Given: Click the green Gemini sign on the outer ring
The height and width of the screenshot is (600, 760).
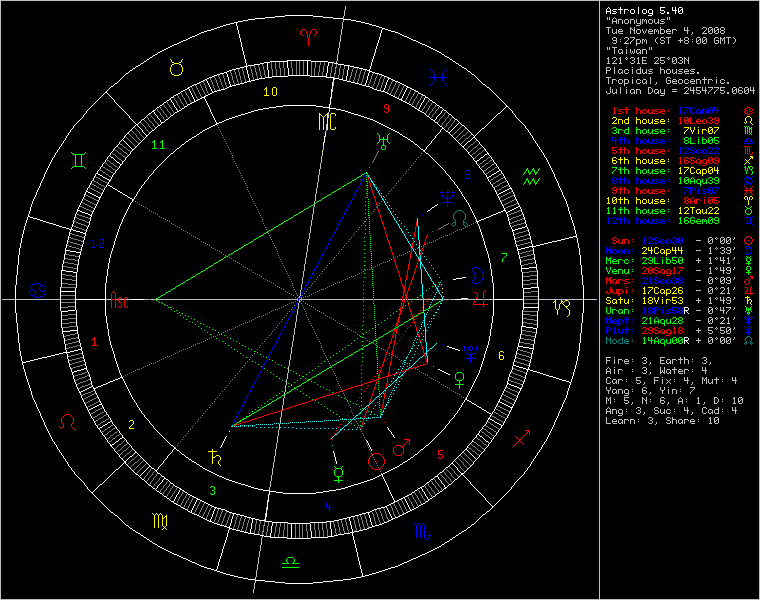Looking at the screenshot, I should tap(77, 160).
